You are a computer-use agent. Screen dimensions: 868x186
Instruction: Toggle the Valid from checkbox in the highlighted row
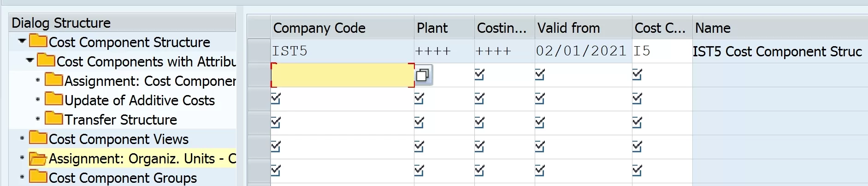[x=540, y=74]
